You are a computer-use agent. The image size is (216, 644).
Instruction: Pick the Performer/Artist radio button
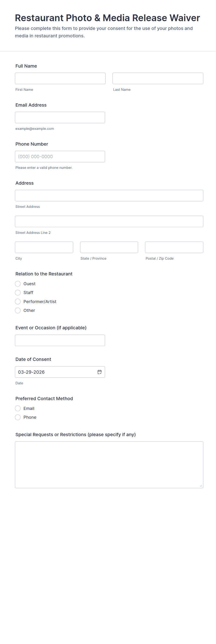pos(18,301)
